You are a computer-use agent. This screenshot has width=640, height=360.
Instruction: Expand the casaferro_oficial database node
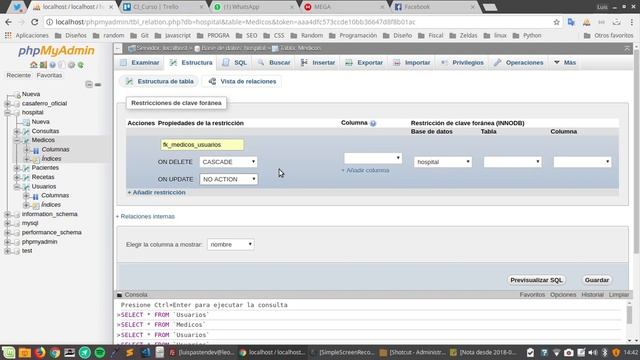(7, 104)
